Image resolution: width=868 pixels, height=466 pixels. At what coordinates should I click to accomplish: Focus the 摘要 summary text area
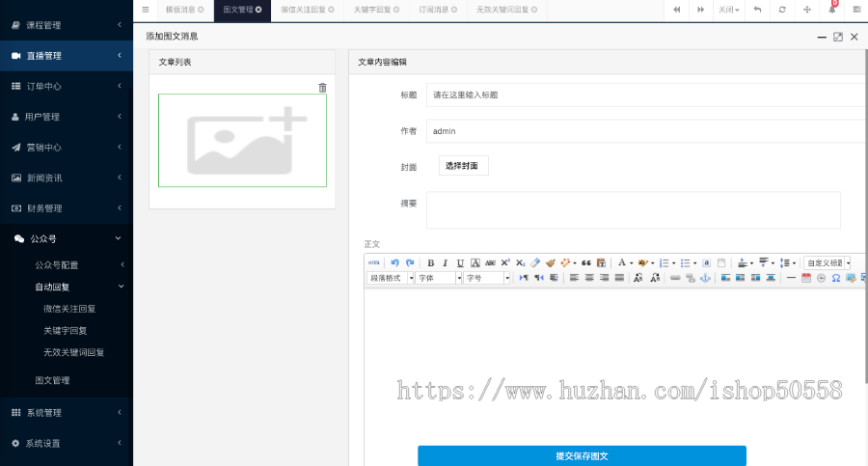pos(634,210)
